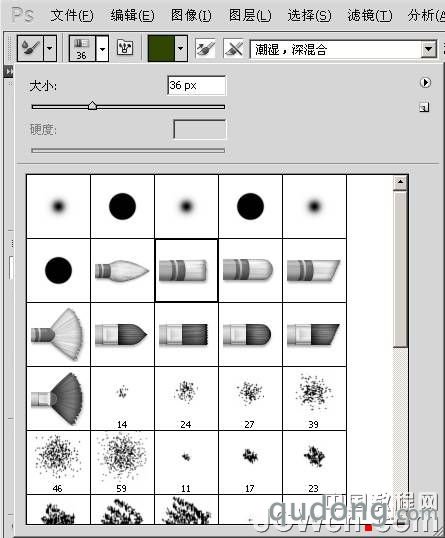Select the first hard round brush, top row
The width and height of the screenshot is (445, 538).
[x=122, y=206]
